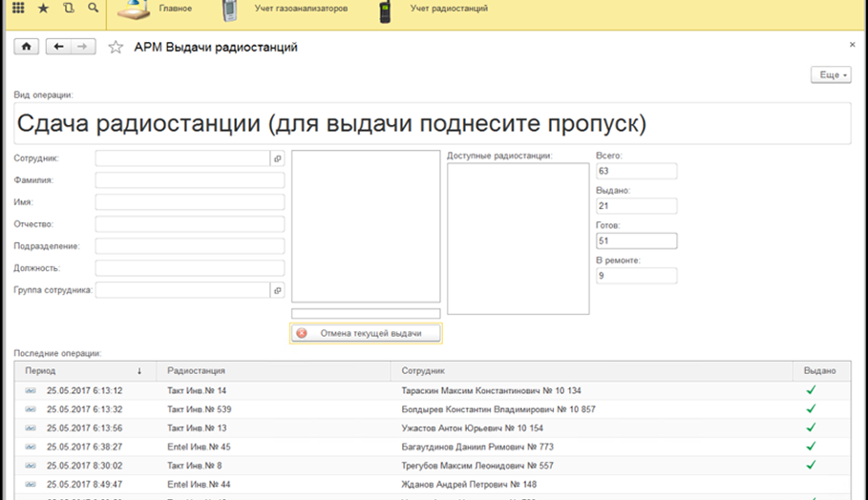Screen dimensions: 868x500
Task: Open the Учет радиостанций section
Action: 450,9
